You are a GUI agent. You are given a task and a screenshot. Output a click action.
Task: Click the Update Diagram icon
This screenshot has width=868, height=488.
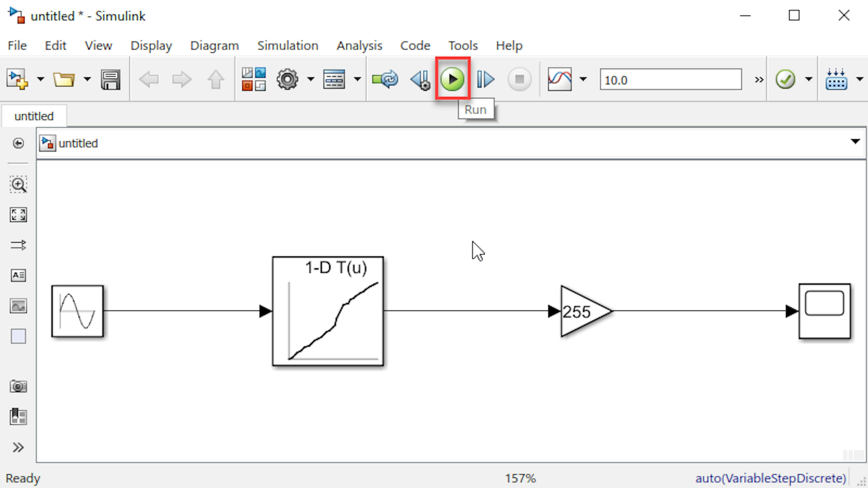[385, 80]
